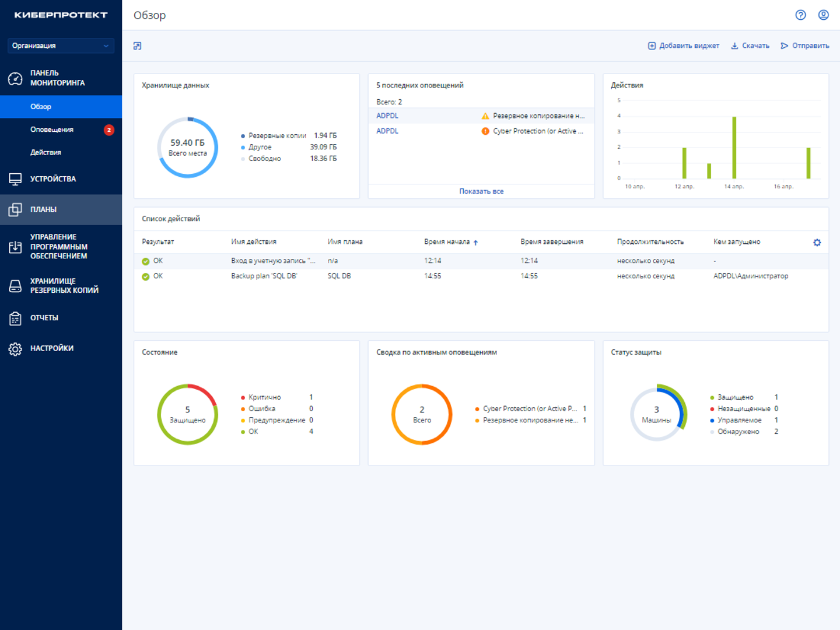The image size is (840, 630).
Task: Click the expand dashboard fullscreen icon
Action: 138,46
